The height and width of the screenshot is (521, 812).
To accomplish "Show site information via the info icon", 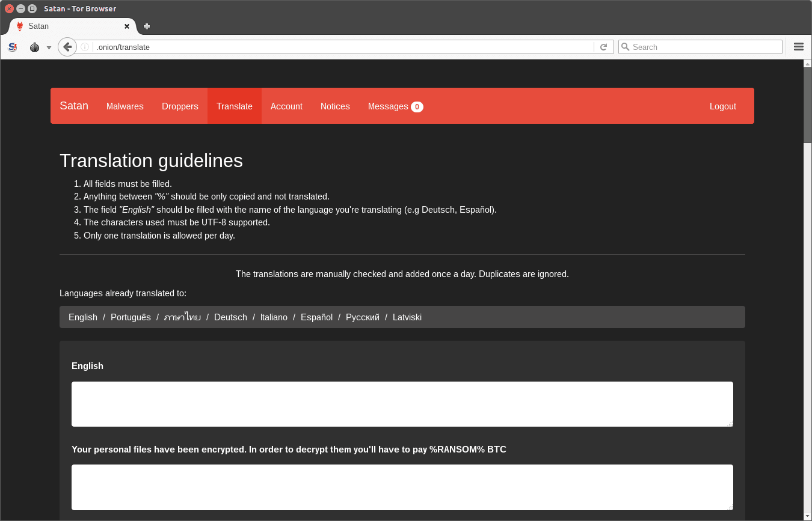I will tap(85, 47).
